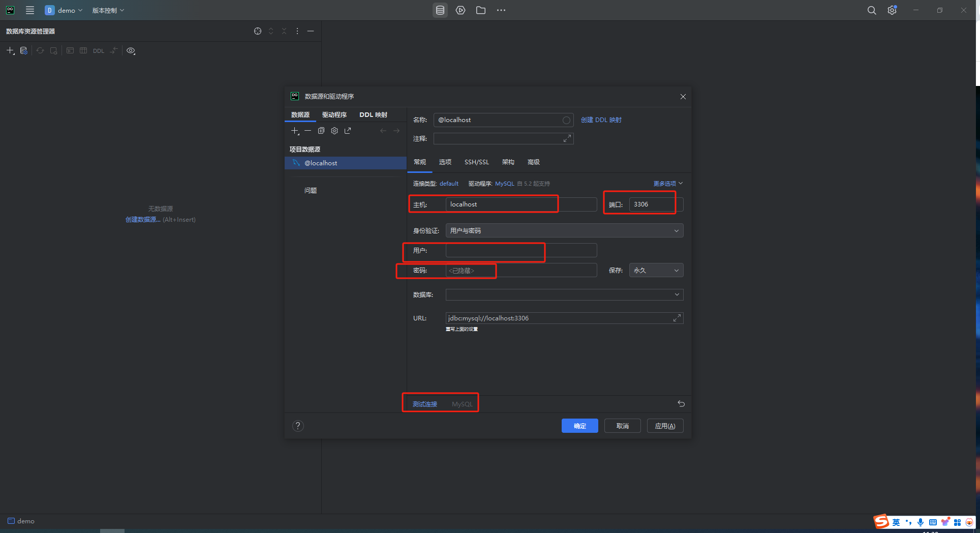Open IDE settings gear
Viewport: 980px width, 533px height.
(892, 10)
